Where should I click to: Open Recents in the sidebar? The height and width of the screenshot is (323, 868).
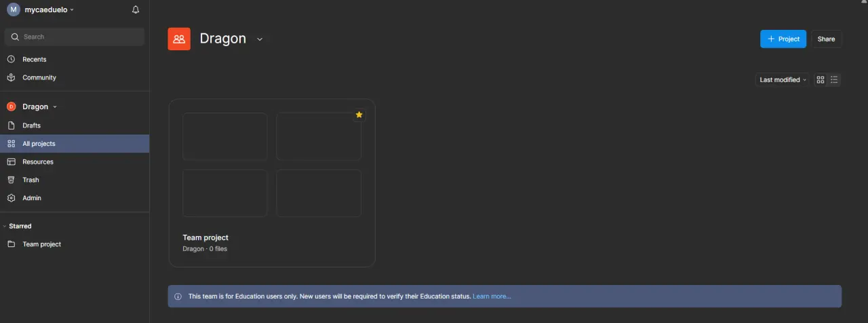(x=75, y=59)
